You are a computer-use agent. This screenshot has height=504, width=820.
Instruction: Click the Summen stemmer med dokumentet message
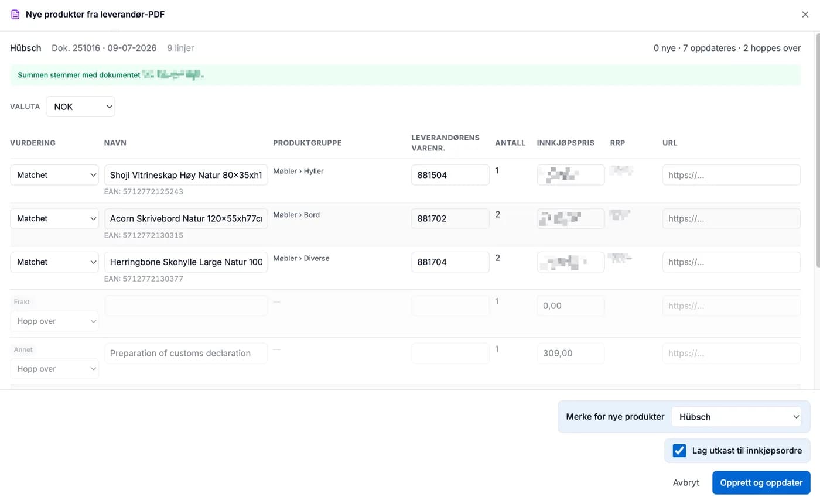click(79, 75)
